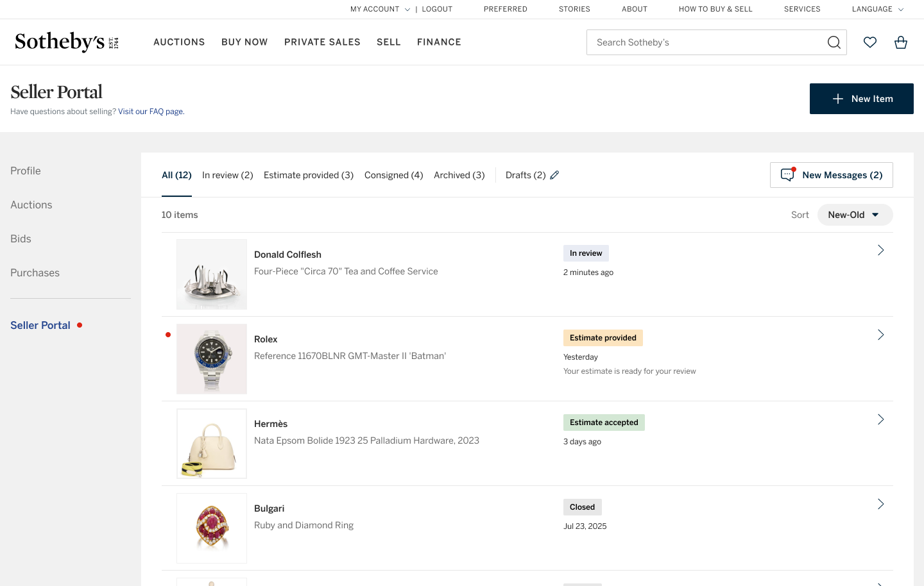
Task: Click the '2 minutes ago' timestamp
Action: coord(588,272)
